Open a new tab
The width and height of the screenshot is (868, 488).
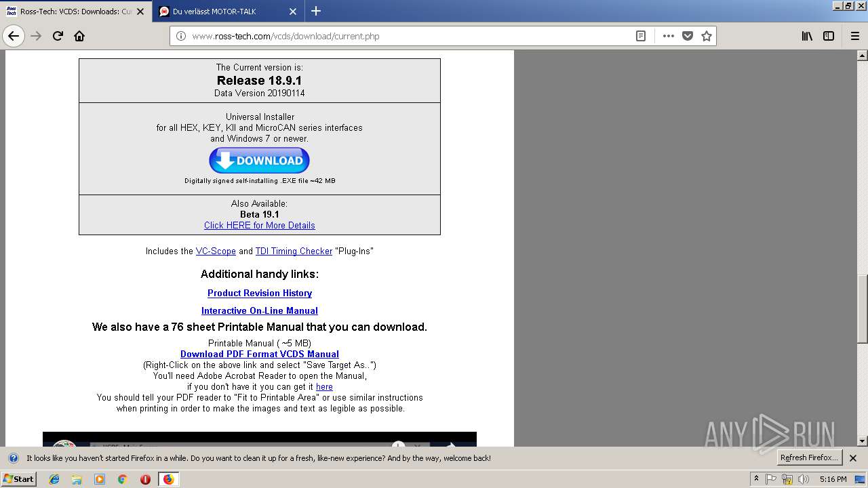coord(316,11)
